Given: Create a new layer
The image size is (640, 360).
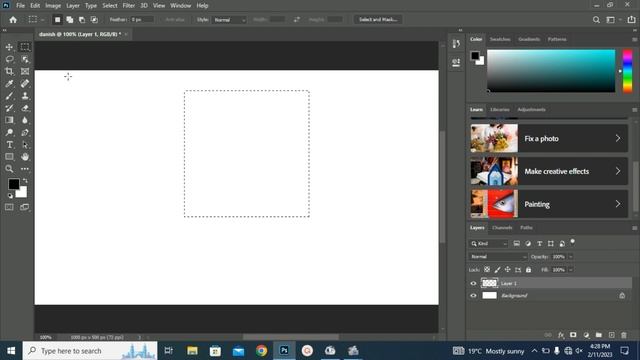Looking at the screenshot, I should [x=611, y=335].
